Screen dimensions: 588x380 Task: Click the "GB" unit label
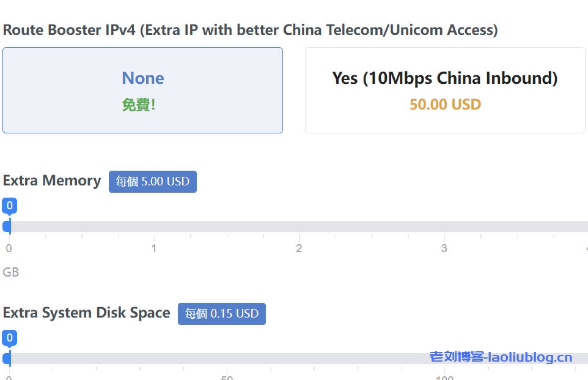point(10,272)
